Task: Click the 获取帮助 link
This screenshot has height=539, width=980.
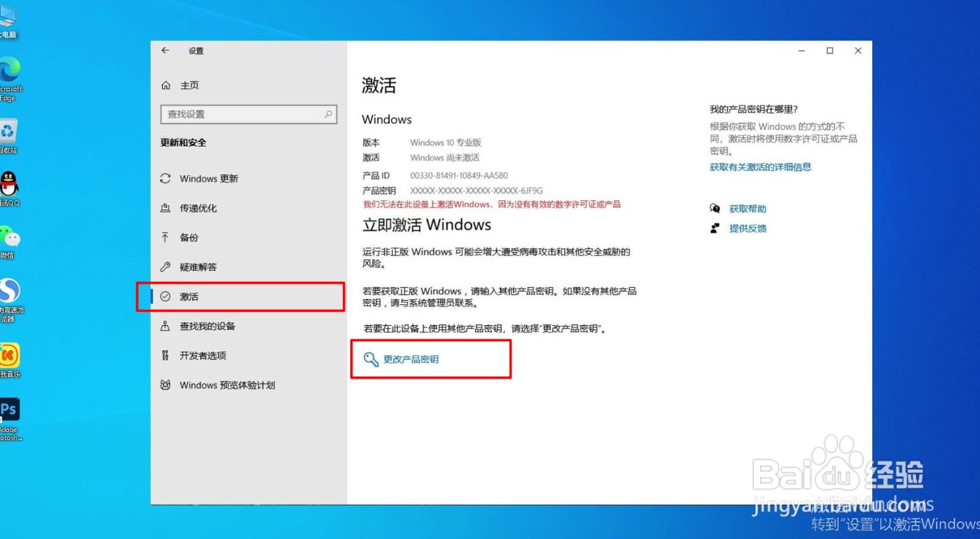Action: click(x=747, y=209)
